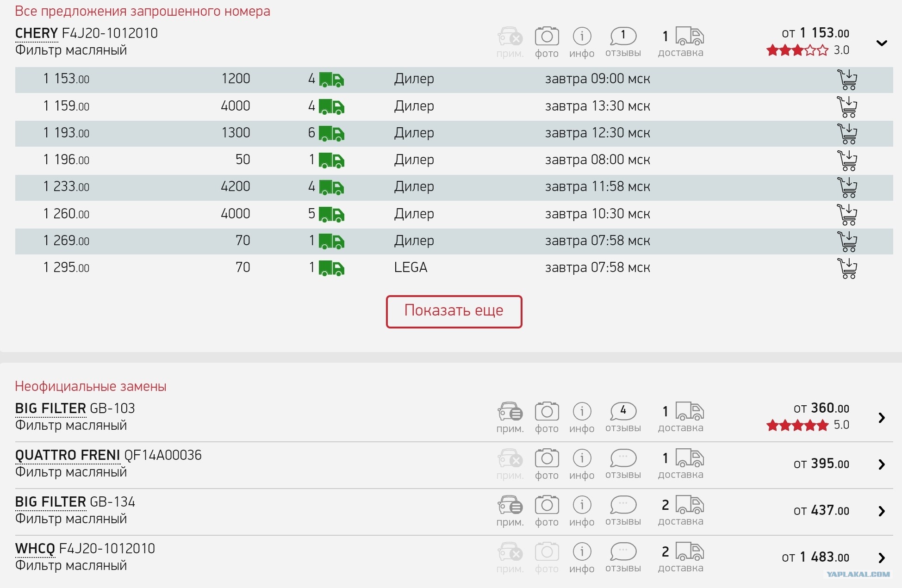Screen dimensions: 902x588
Task: Add the 1 196.00 offer to cart
Action: 847,161
